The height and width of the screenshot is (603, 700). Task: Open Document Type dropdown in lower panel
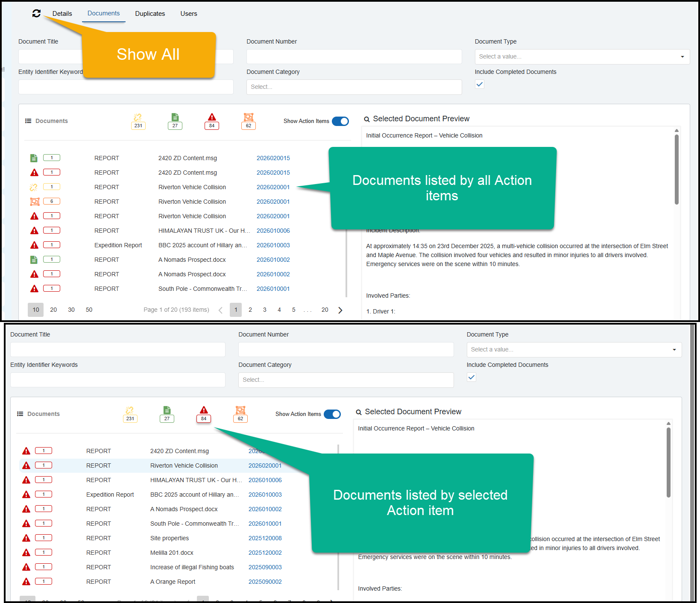574,350
